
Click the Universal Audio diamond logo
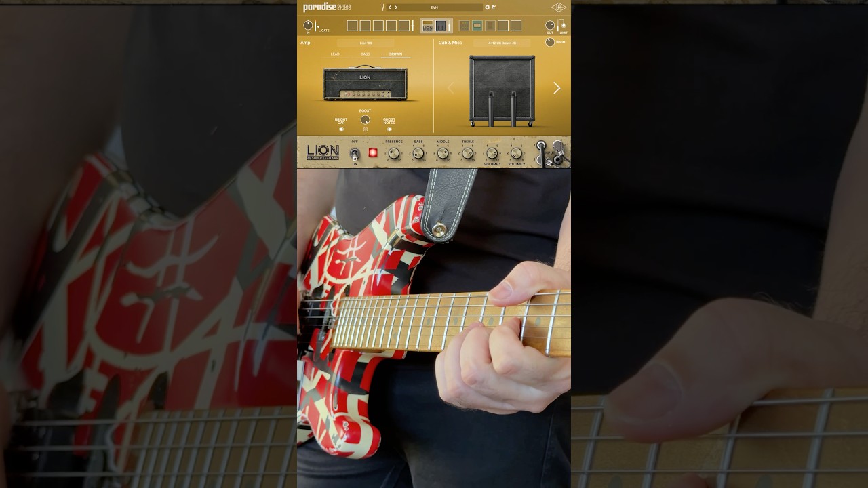[559, 7]
